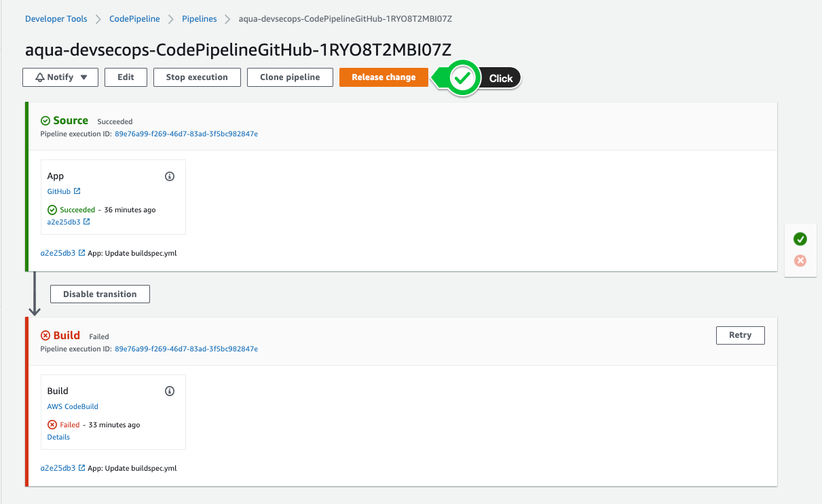Click the red failed icon beside Build heading
Image resolution: width=822 pixels, height=504 pixels.
click(45, 335)
